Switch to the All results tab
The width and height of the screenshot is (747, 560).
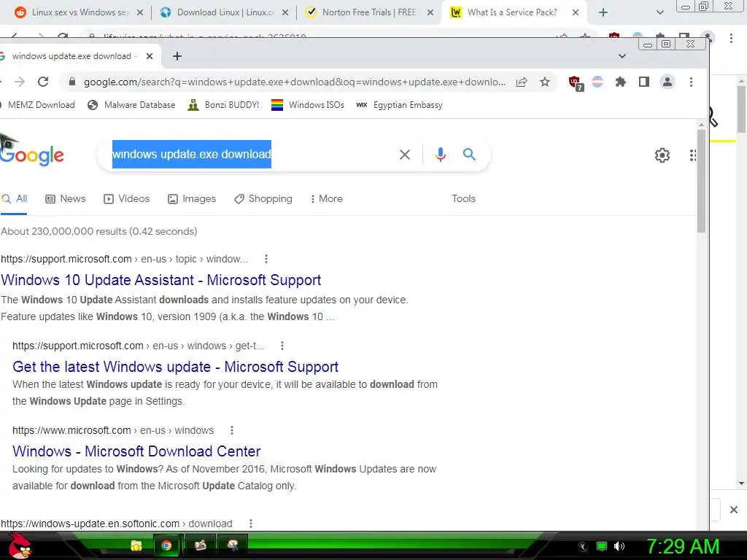click(15, 198)
